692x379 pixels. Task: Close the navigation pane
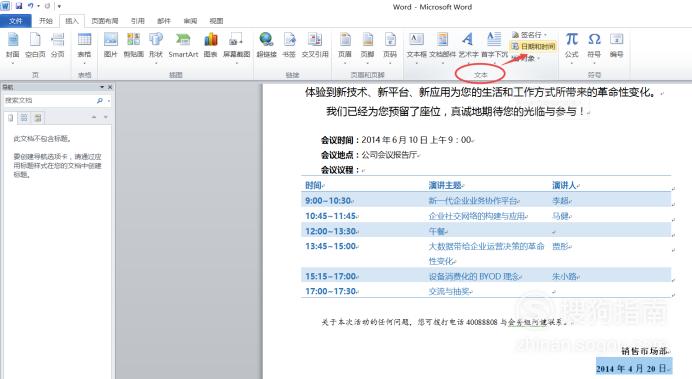click(x=110, y=87)
